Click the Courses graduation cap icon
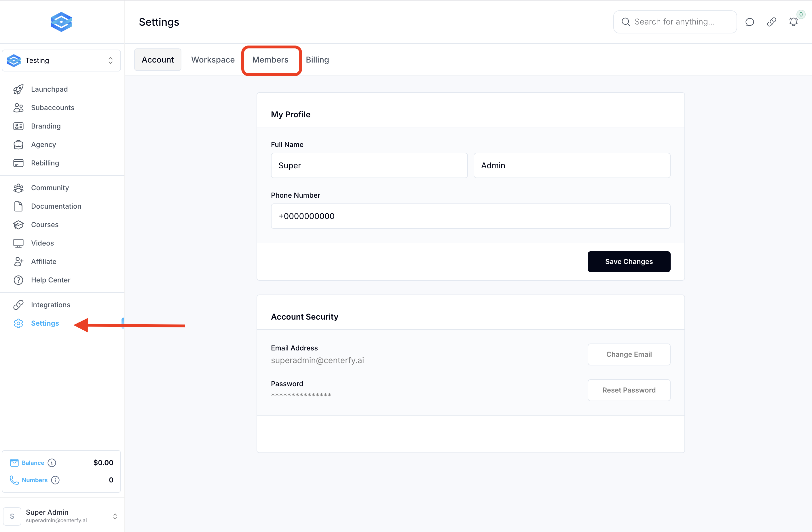 tap(18, 225)
